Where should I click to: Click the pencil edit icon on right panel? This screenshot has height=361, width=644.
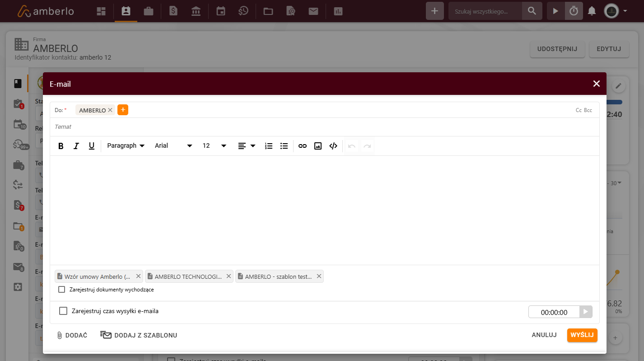(619, 85)
